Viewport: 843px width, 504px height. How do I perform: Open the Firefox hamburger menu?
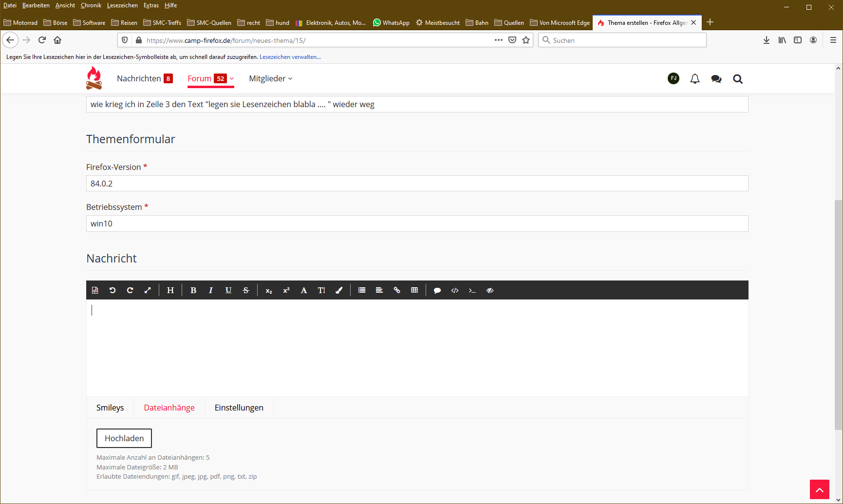[x=833, y=40]
